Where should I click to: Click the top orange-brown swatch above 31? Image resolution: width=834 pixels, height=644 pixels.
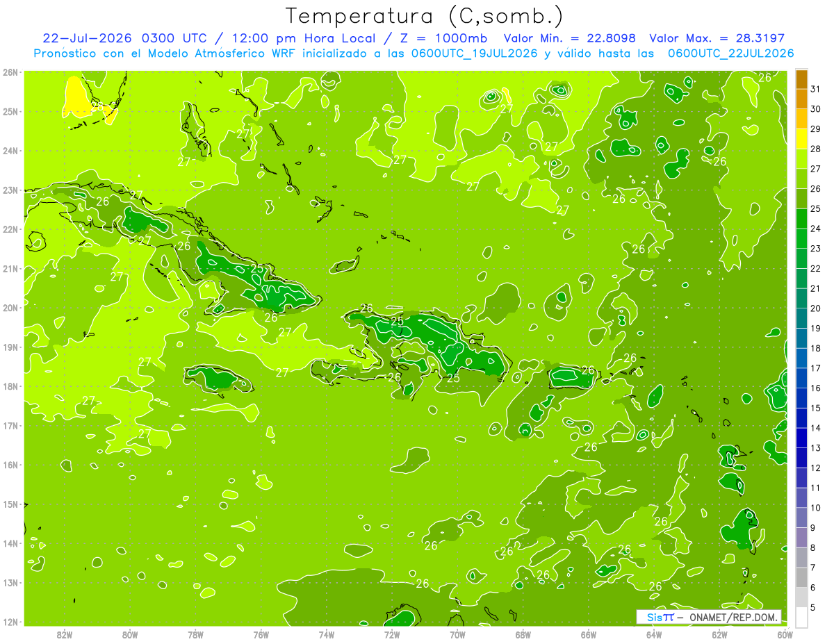(x=801, y=79)
